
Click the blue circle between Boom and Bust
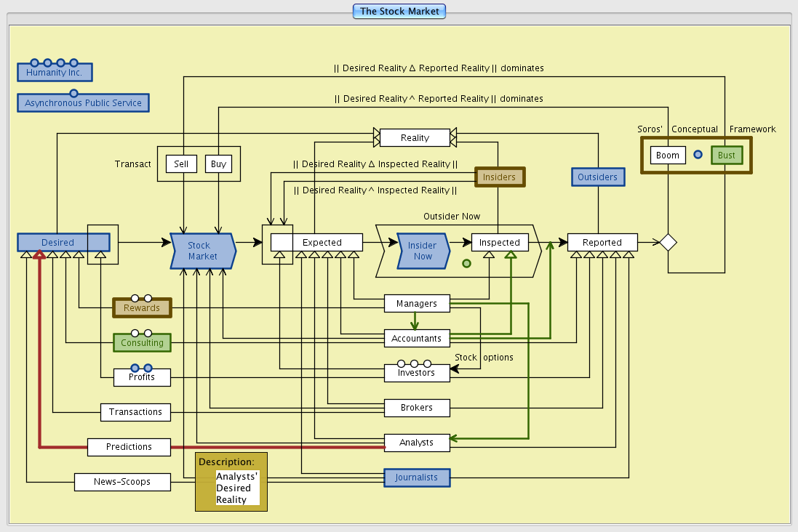pyautogui.click(x=698, y=155)
